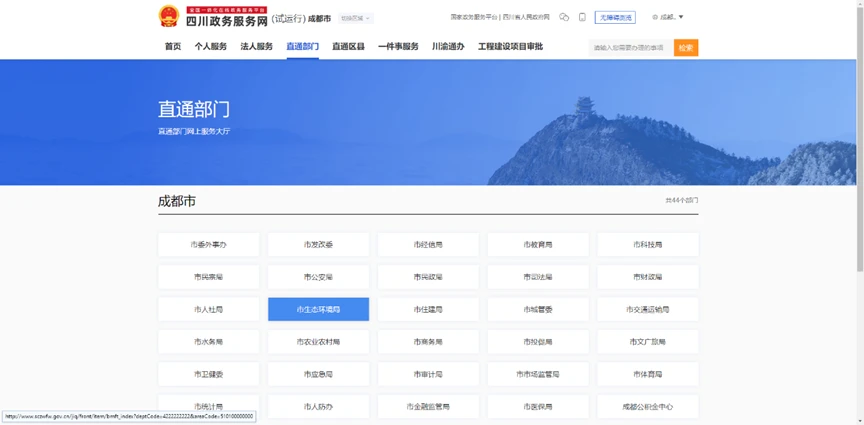The height and width of the screenshot is (425, 864).
Task: Select the highlighted 市生态环境局 department
Action: (x=318, y=309)
